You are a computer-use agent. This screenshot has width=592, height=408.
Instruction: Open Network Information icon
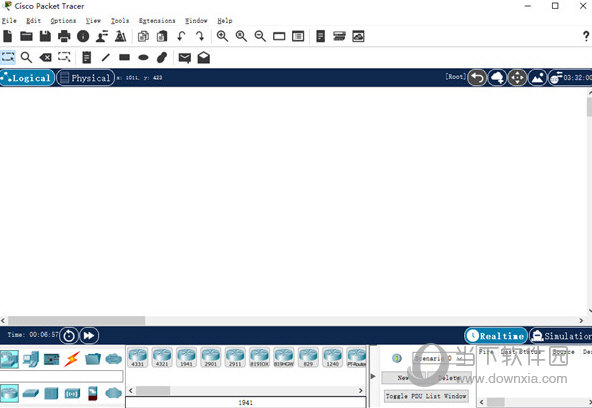point(83,36)
